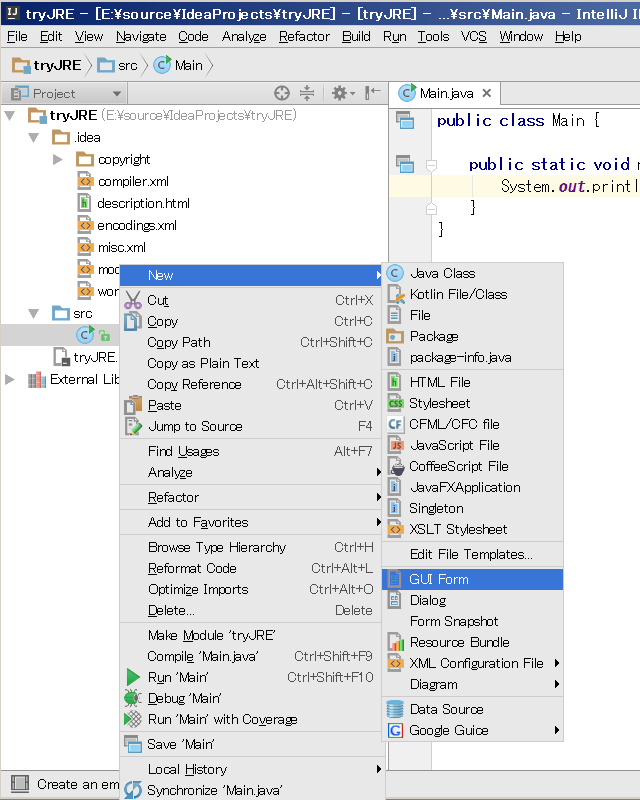Select GUI Form in the New submenu

pyautogui.click(x=473, y=579)
